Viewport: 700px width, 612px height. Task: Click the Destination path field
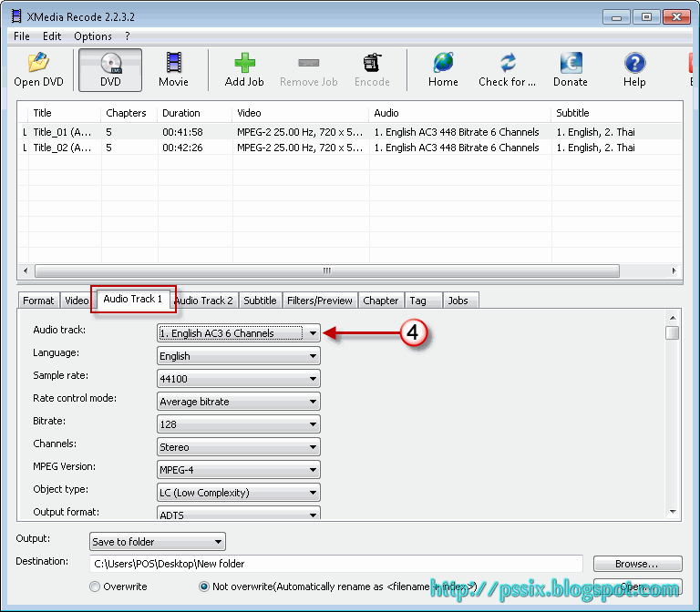click(x=336, y=564)
